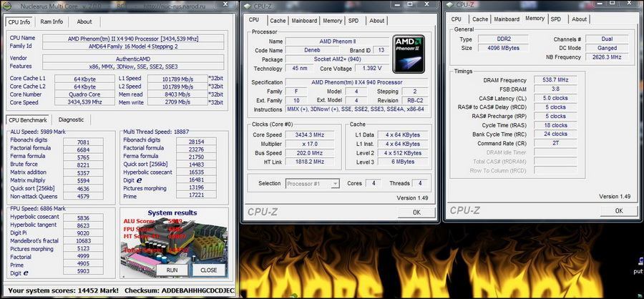Click the Bank Cycle Time value 24 clocks

(x=555, y=134)
